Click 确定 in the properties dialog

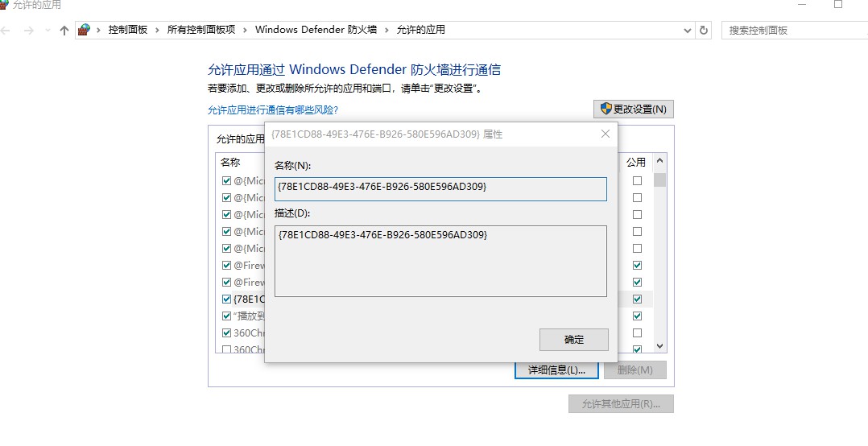click(x=574, y=340)
